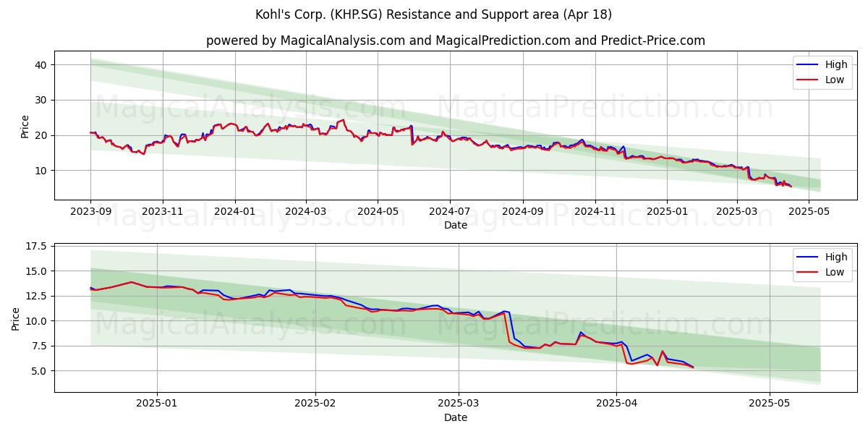Click the '40' price tick on the top chart
This screenshot has width=868, height=434.
41,65
